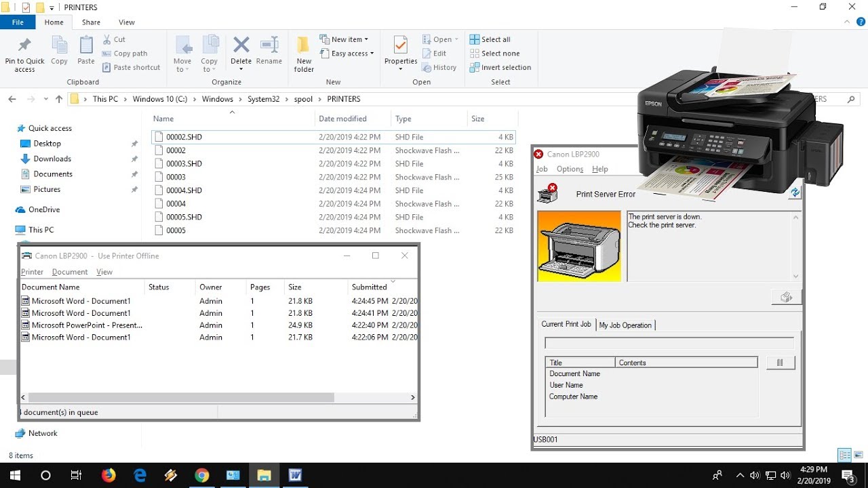Show hidden icons in the system tray

740,475
